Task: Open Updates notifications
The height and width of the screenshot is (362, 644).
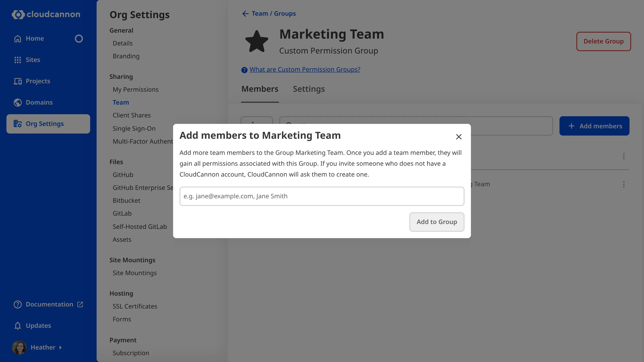Action: click(32, 326)
